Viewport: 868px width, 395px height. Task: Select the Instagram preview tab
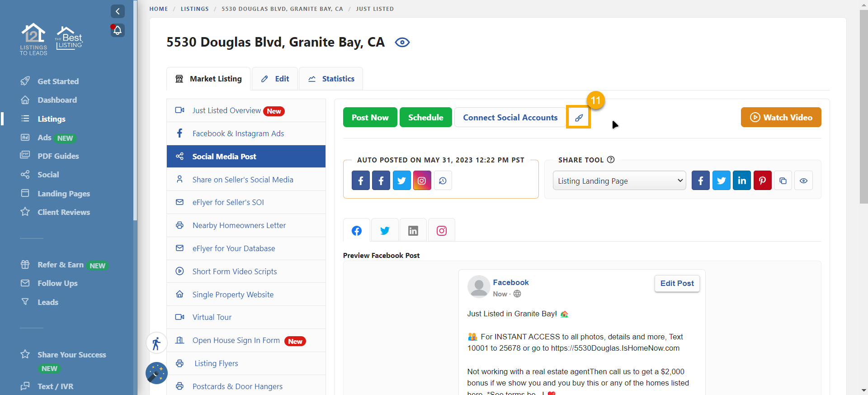[441, 231]
